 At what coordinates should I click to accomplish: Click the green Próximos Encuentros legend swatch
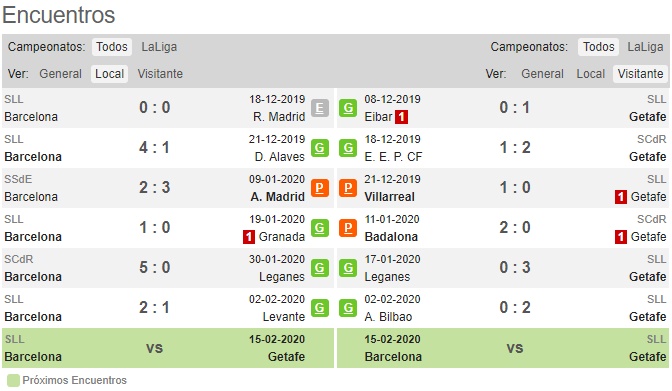[x=13, y=381]
